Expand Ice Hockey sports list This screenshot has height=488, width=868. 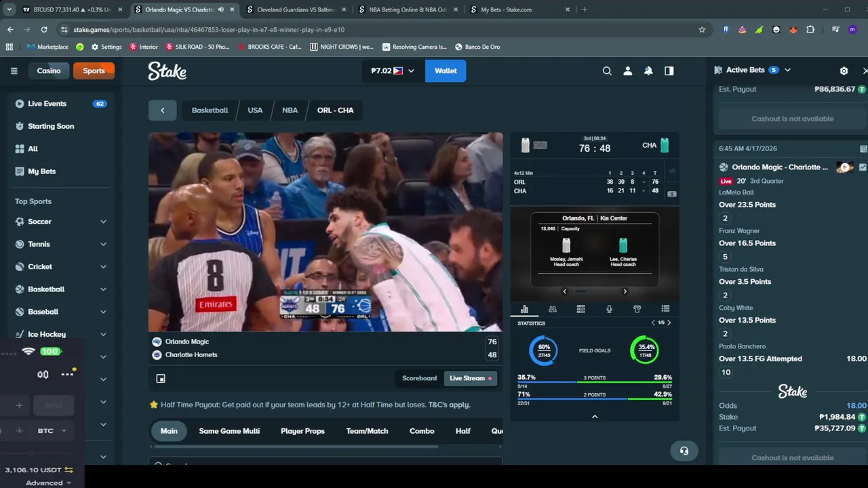(103, 334)
